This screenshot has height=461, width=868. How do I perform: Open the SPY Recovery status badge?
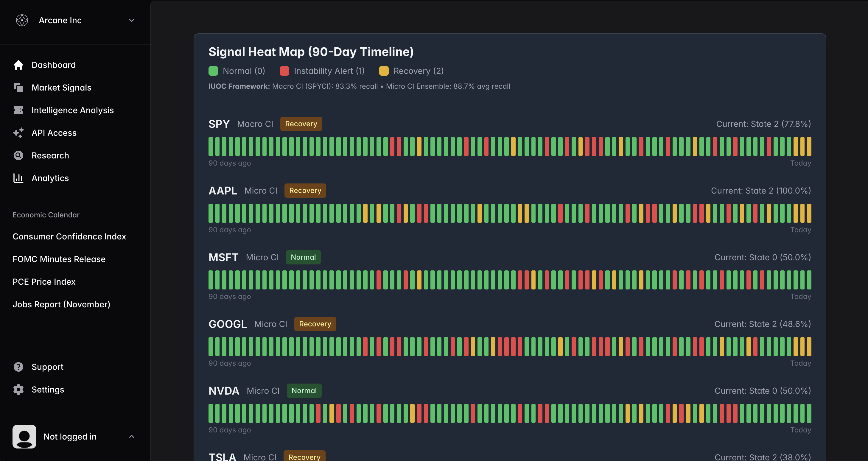click(x=301, y=124)
